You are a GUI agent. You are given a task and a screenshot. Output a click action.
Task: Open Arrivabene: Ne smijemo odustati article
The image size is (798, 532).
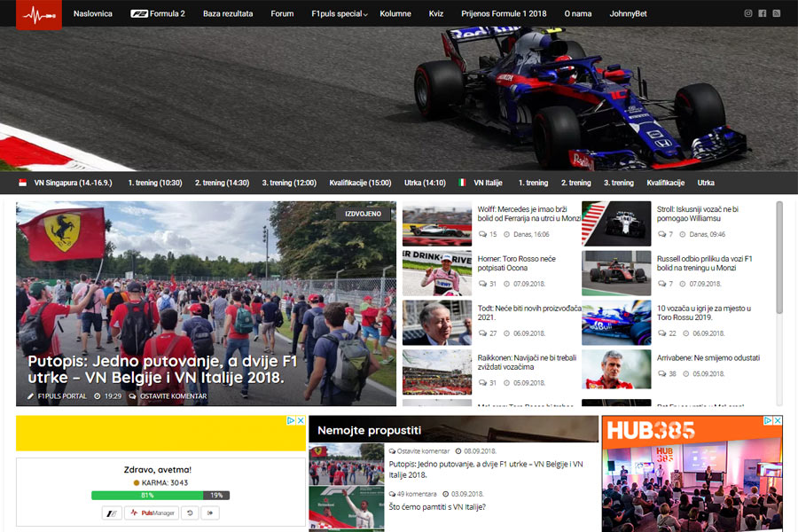pos(708,358)
